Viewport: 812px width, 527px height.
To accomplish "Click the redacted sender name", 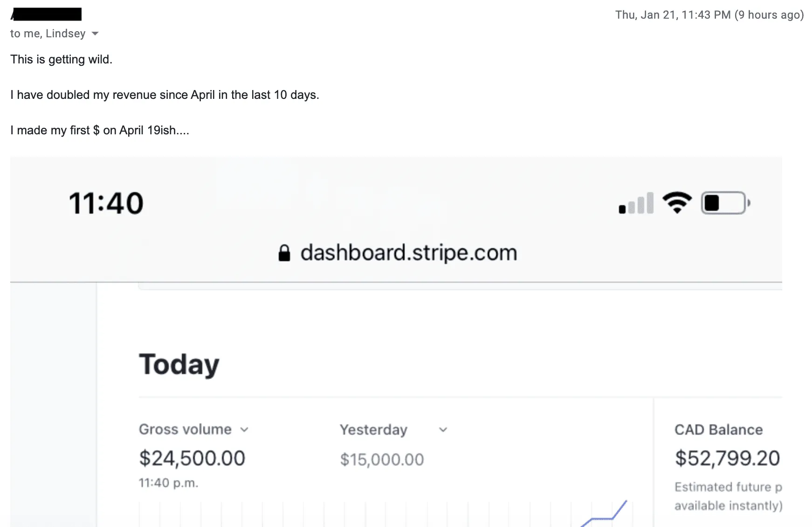I will (46, 14).
